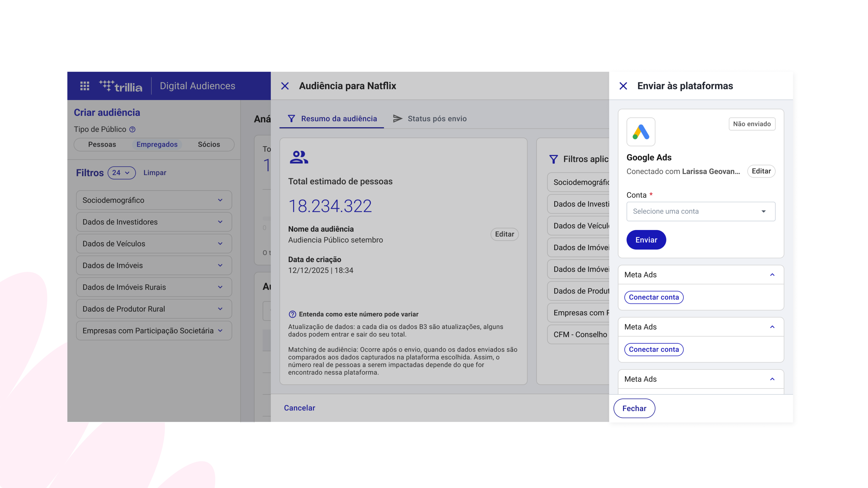The width and height of the screenshot is (868, 488).
Task: Collapse the third Meta Ads section
Action: coord(772,379)
